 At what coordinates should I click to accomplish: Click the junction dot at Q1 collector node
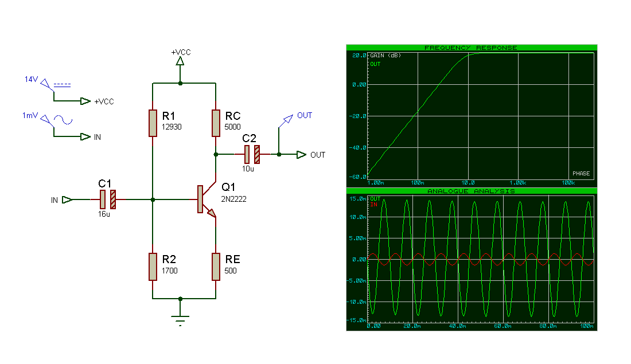[x=216, y=154]
